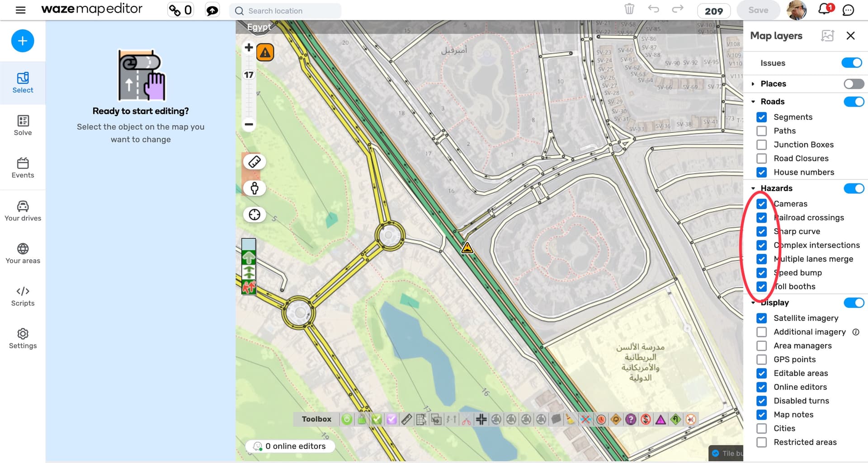Click the locate me crosshair button
The width and height of the screenshot is (868, 463).
tap(255, 215)
